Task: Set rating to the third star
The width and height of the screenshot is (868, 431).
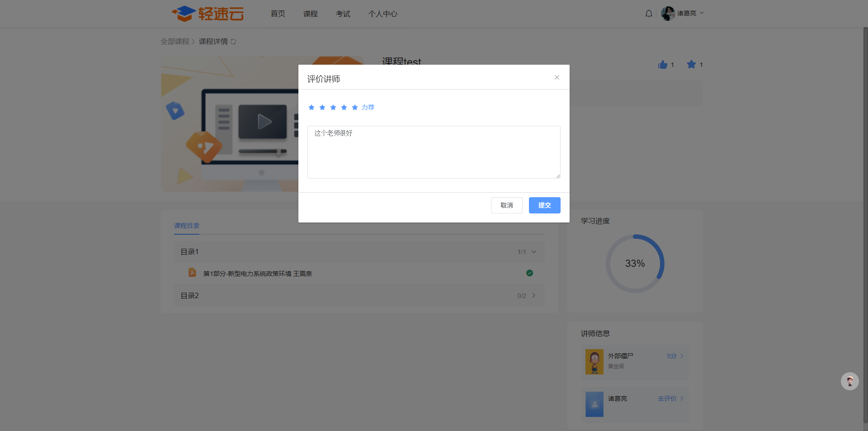Action: point(333,107)
